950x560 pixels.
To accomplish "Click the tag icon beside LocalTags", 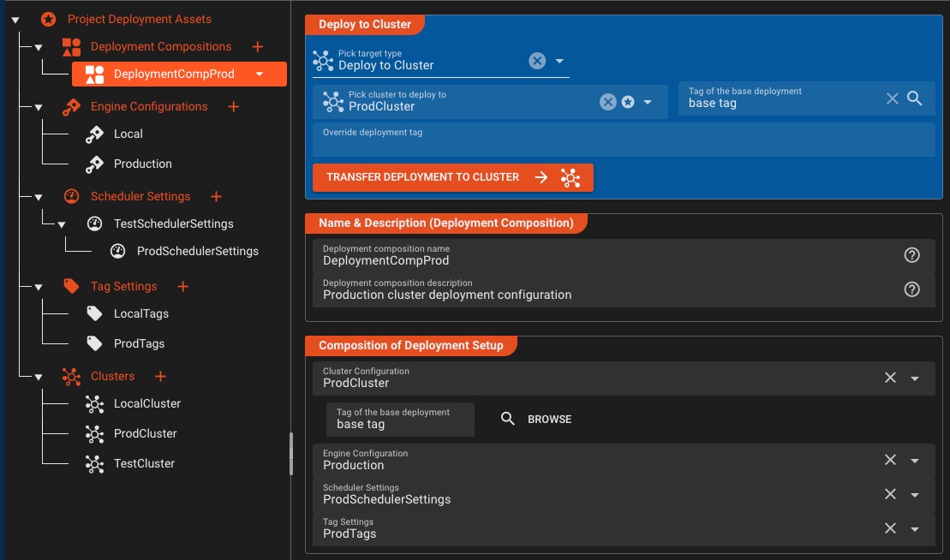I will [x=94, y=313].
